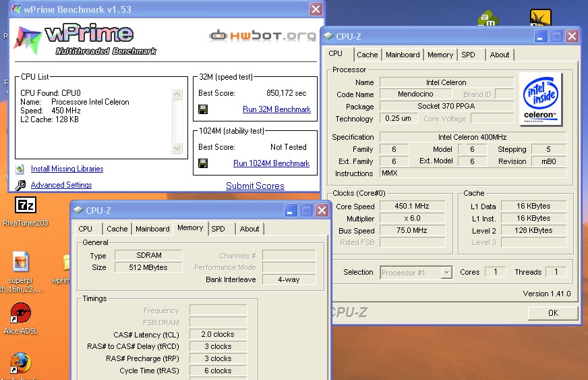Click the Bus Speed 75.0 MHz field
588x380 pixels.
pos(412,231)
